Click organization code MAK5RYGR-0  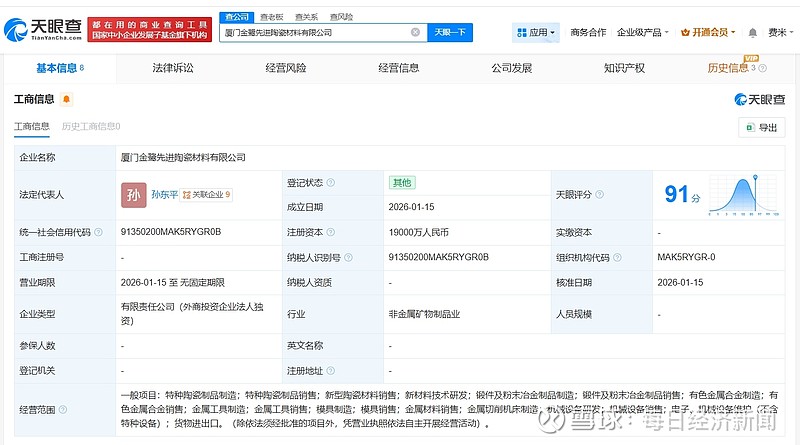[x=686, y=257]
